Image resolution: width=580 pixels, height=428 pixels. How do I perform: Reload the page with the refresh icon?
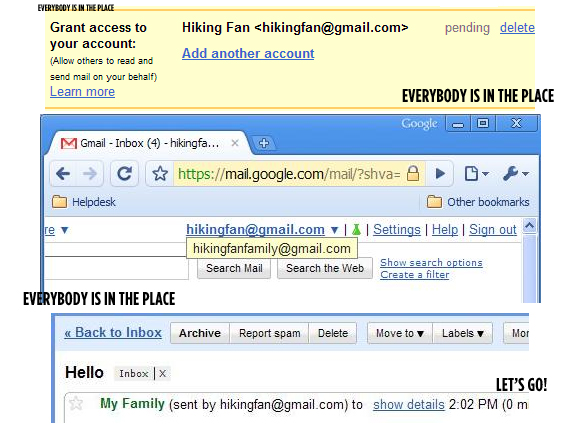(125, 173)
